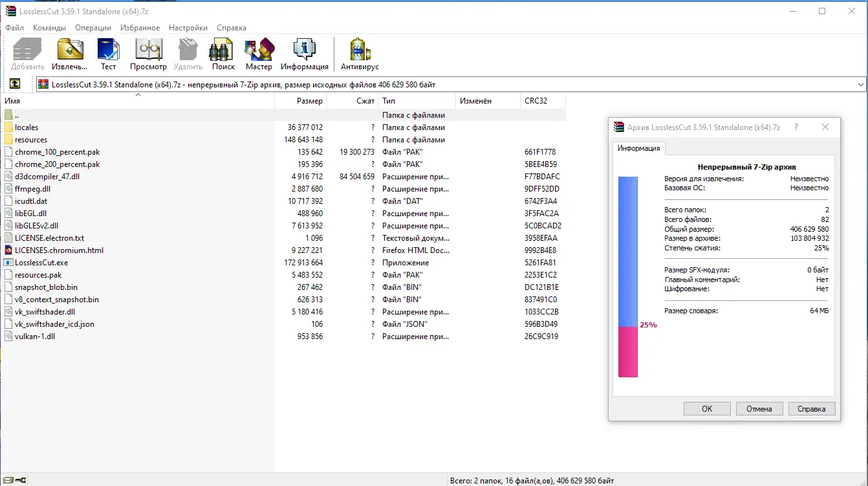Select libEGL.dll file name

[30, 214]
